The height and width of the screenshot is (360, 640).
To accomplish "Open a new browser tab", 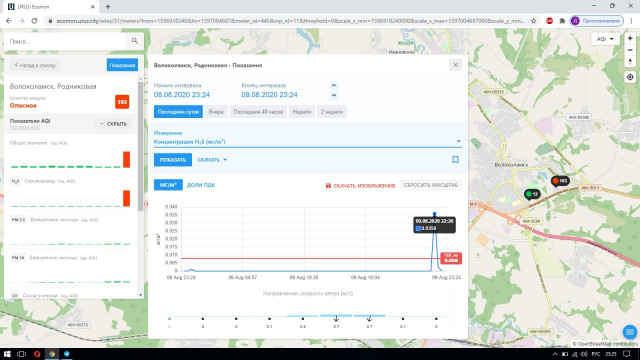I will click(108, 7).
